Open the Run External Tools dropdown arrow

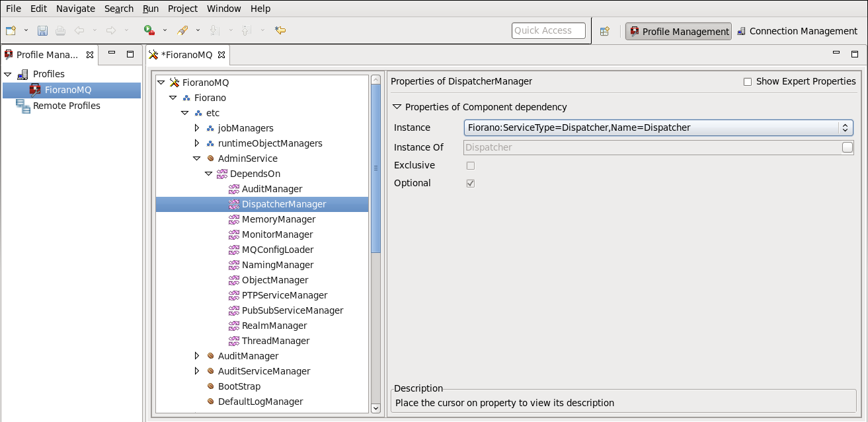coord(165,30)
